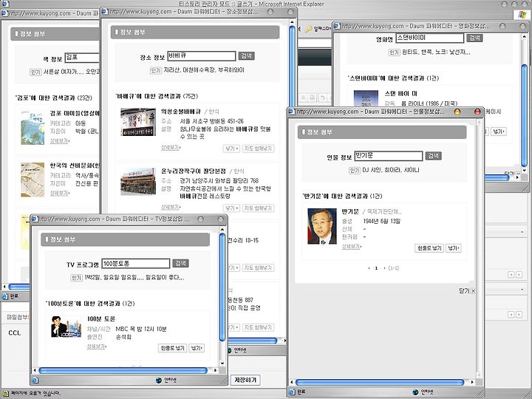Screen dimensions: 532x399
Task: Click the 검색 button in the TV 프로그램 window
Action: pyautogui.click(x=180, y=263)
